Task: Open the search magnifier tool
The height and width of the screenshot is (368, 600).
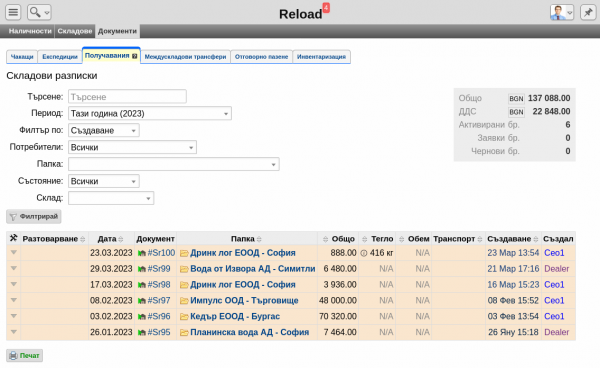Action: 39,12
